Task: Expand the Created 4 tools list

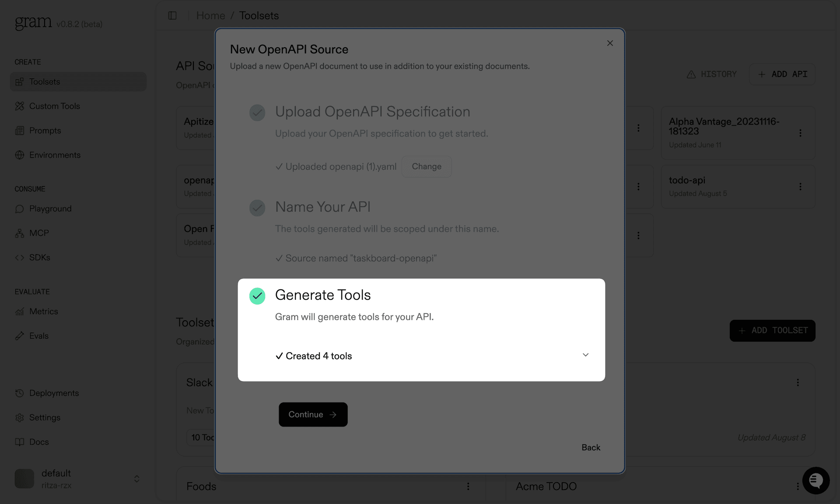Action: [x=586, y=355]
